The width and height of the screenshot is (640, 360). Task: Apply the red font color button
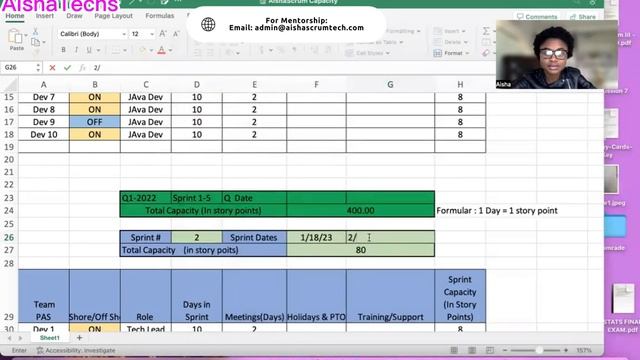(162, 50)
